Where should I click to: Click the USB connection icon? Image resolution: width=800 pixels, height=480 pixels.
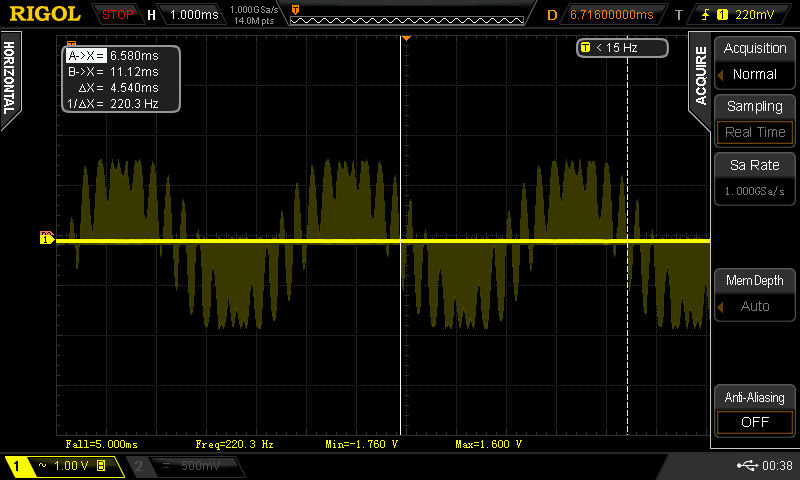tap(746, 466)
